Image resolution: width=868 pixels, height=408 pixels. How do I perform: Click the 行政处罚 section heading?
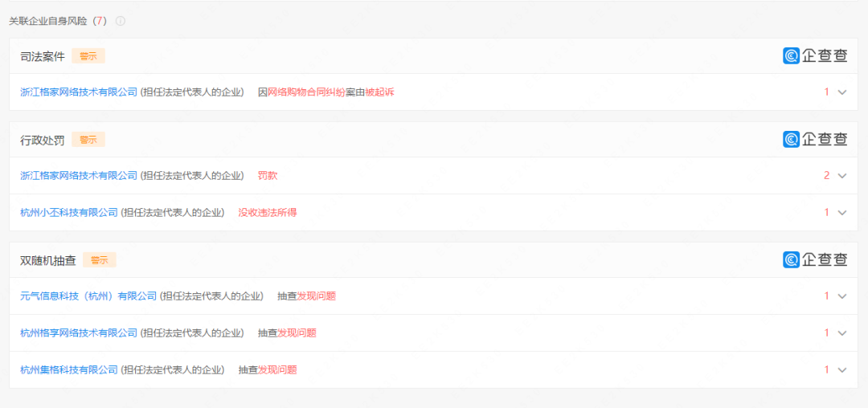(x=43, y=140)
